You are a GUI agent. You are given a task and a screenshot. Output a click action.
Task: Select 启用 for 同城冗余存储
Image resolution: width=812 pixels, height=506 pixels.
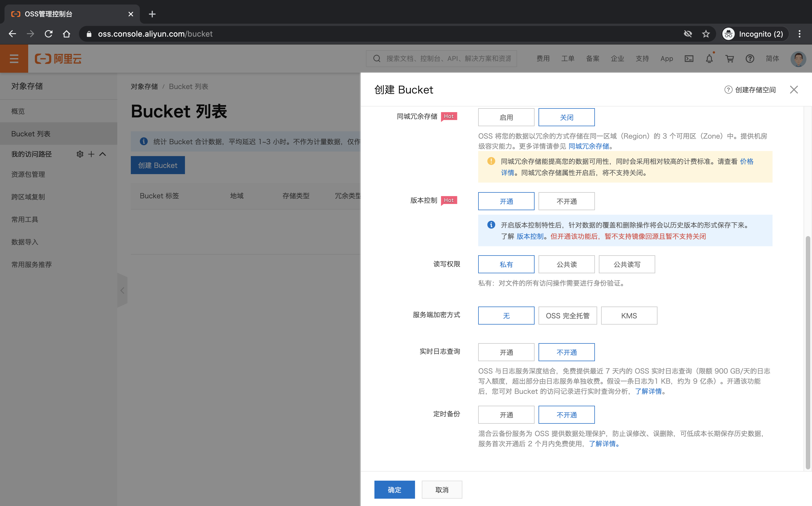(x=506, y=117)
